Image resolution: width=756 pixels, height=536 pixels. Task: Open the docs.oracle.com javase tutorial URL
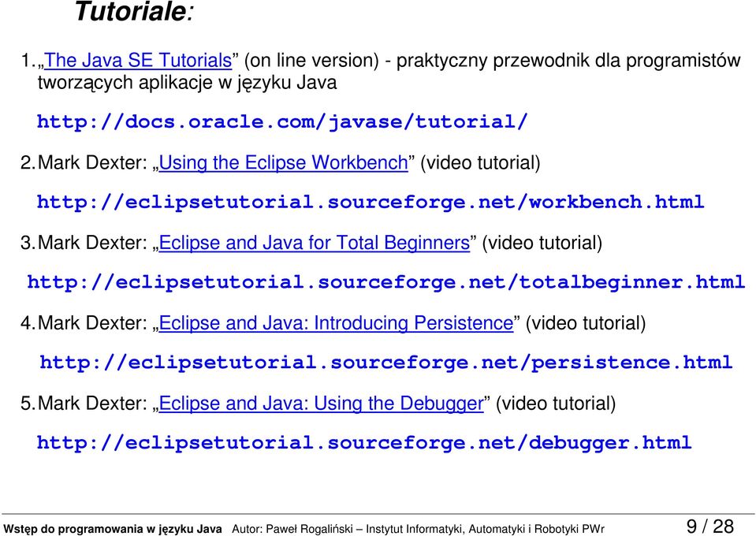click(282, 121)
